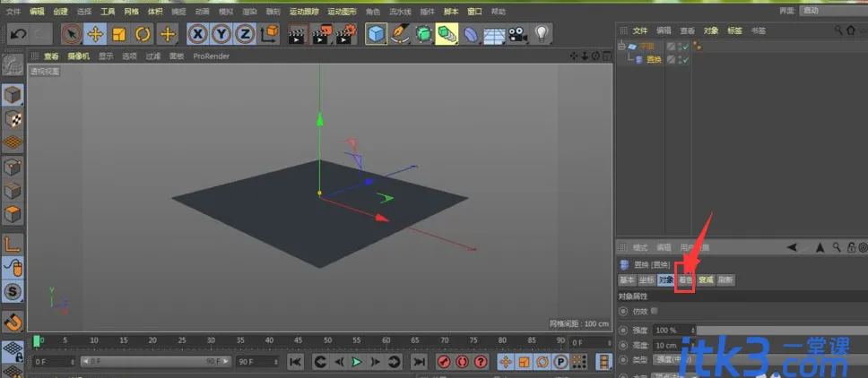Click the 强度 100 % value field
868x378 pixels.
(x=673, y=330)
